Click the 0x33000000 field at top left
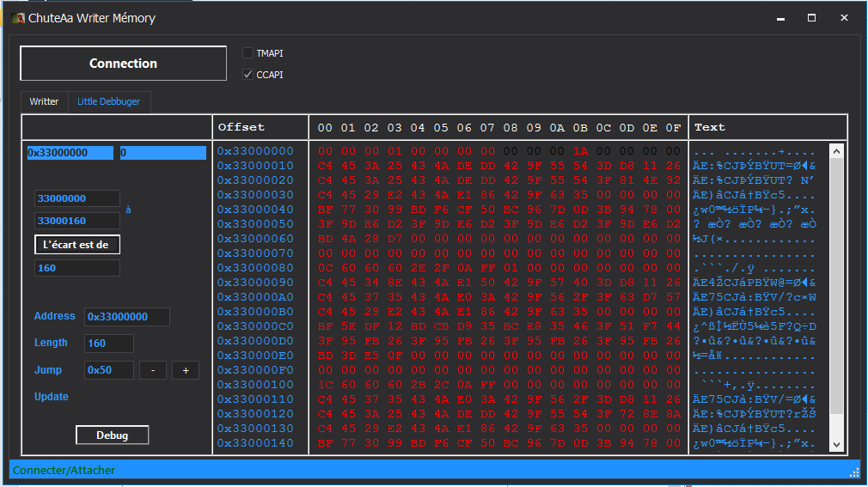This screenshot has width=868, height=487. 70,153
